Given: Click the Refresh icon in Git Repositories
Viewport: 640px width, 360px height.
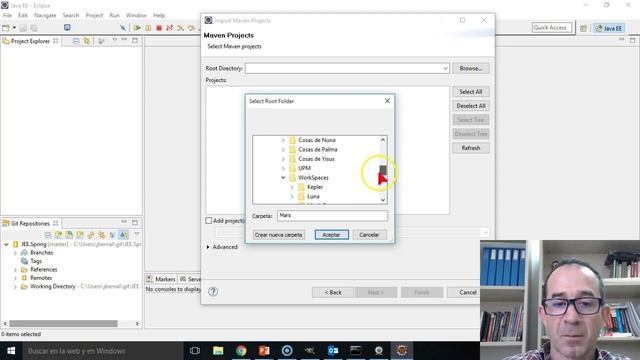Looking at the screenshot, I should tap(91, 235).
